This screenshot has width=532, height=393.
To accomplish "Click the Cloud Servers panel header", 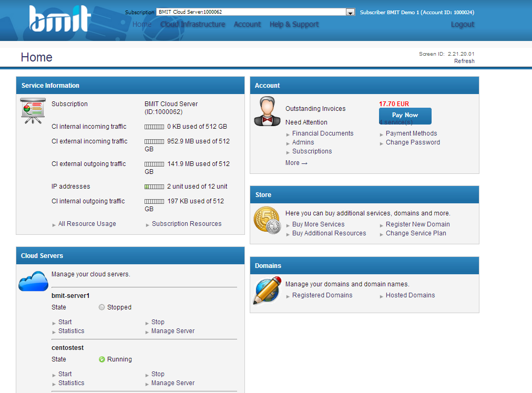I will click(130, 256).
